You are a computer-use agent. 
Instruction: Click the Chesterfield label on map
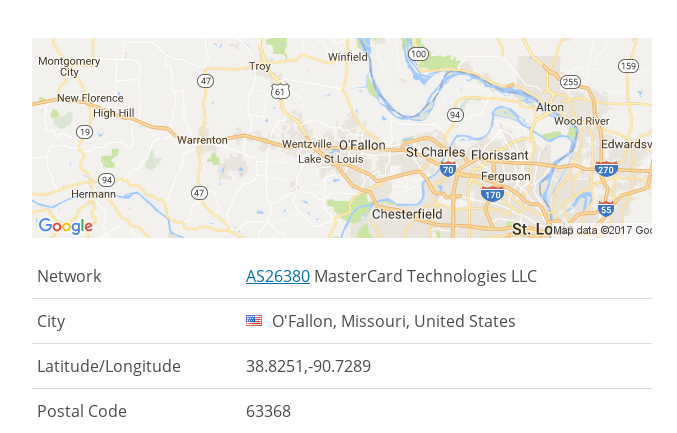pos(407,214)
